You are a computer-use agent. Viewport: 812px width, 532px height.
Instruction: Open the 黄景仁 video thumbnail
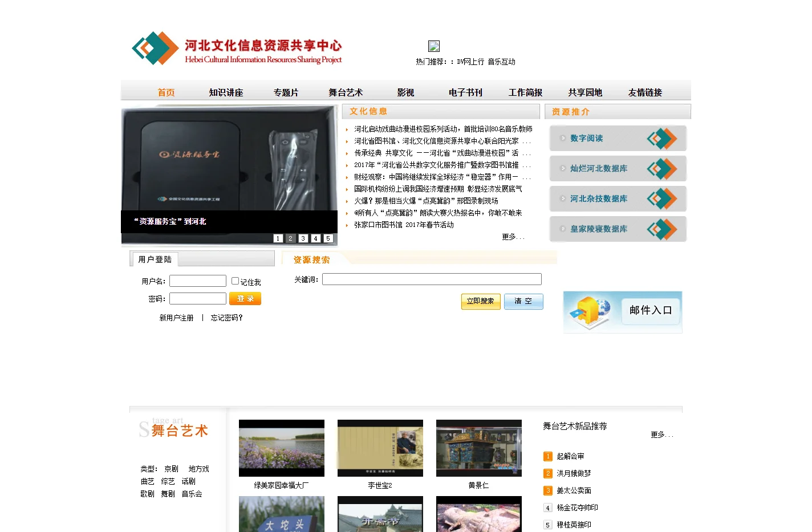point(479,448)
